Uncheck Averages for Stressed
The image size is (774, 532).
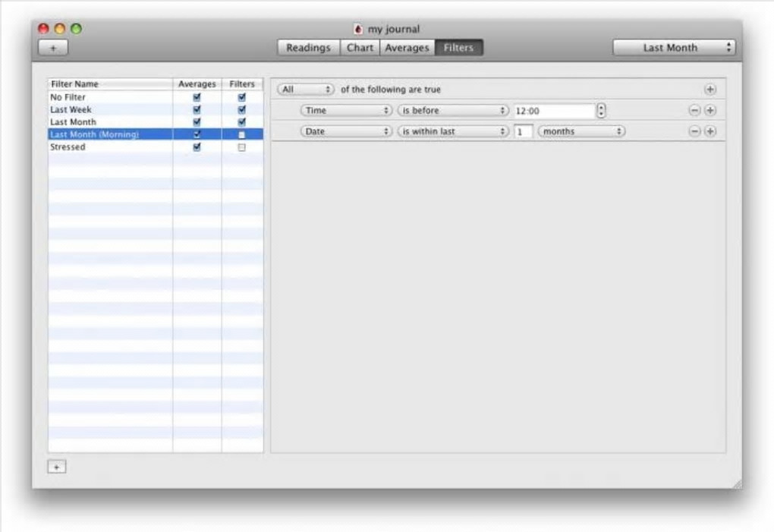[197, 147]
